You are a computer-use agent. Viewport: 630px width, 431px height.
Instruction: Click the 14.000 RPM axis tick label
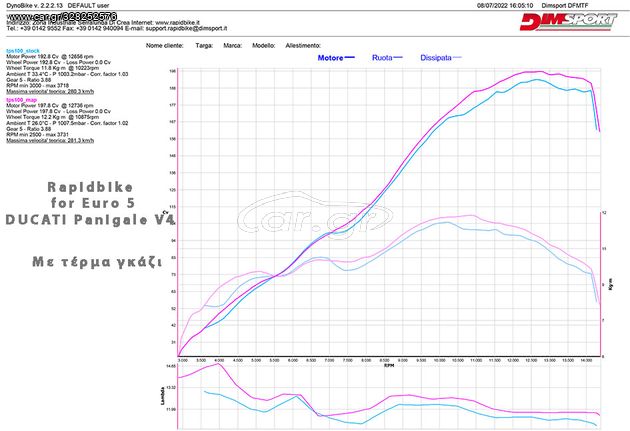(586, 360)
